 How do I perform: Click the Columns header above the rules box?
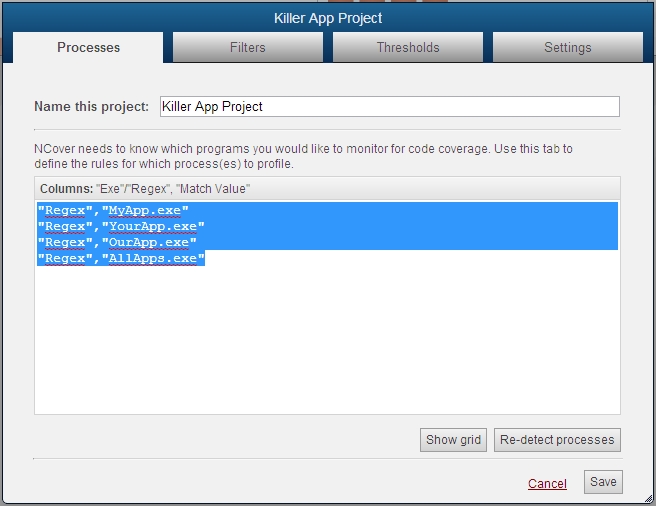click(x=145, y=188)
